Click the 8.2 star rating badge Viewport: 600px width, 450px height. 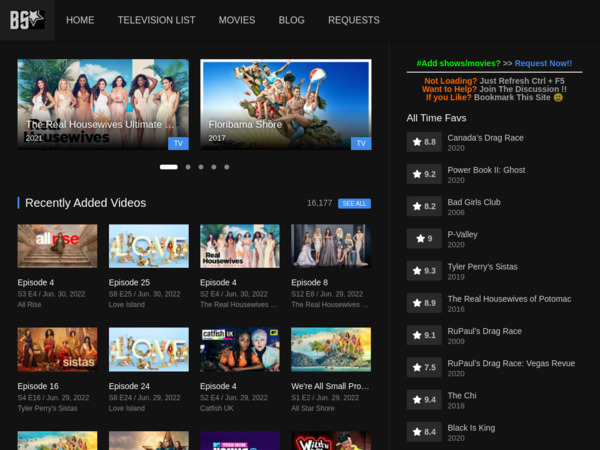tap(424, 206)
